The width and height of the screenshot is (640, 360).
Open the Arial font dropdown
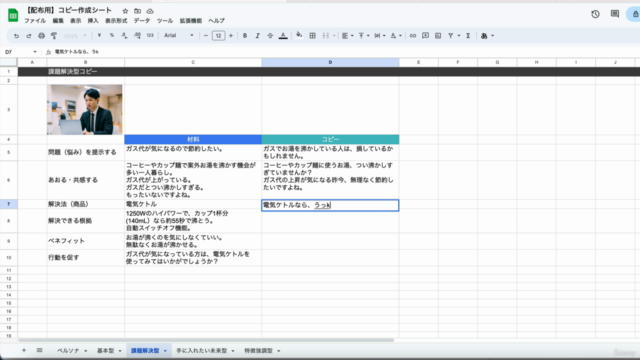(x=179, y=36)
